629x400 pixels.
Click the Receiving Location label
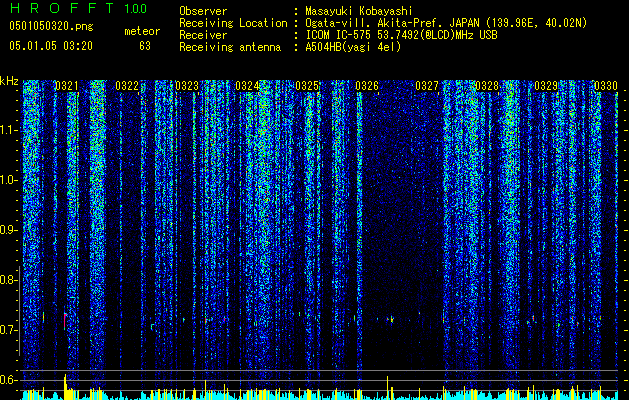[x=233, y=23]
